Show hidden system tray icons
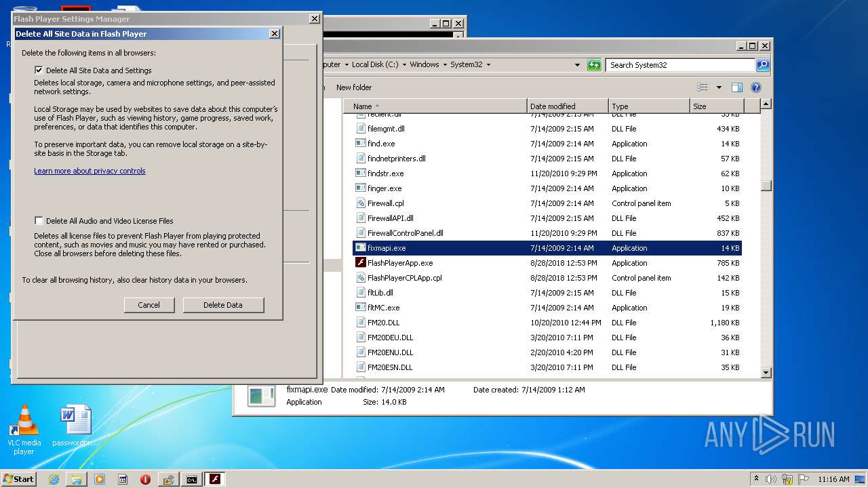 [x=756, y=479]
